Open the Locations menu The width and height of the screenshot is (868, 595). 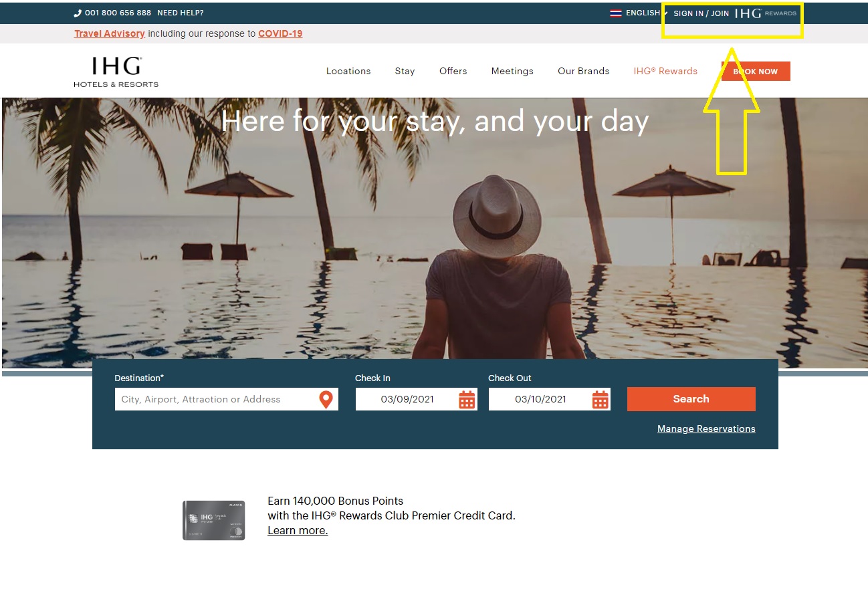click(348, 72)
